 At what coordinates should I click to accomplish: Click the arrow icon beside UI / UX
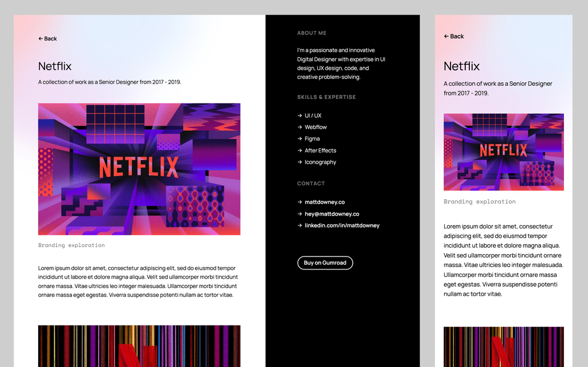click(x=300, y=116)
